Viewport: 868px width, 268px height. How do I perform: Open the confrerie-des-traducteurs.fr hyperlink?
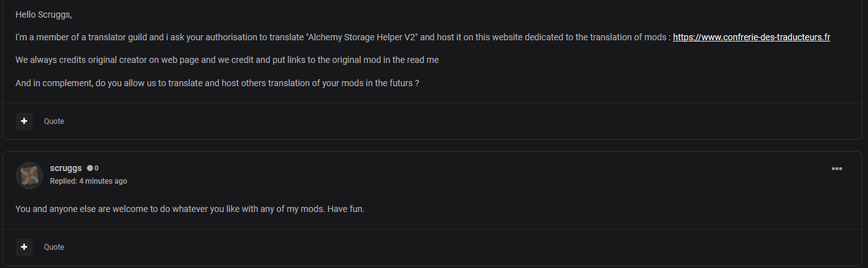[752, 37]
